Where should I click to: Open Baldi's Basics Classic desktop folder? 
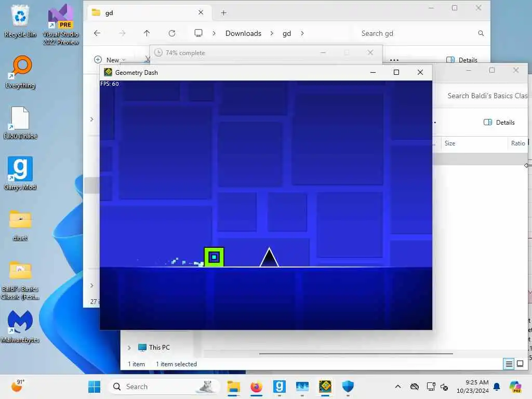point(20,280)
